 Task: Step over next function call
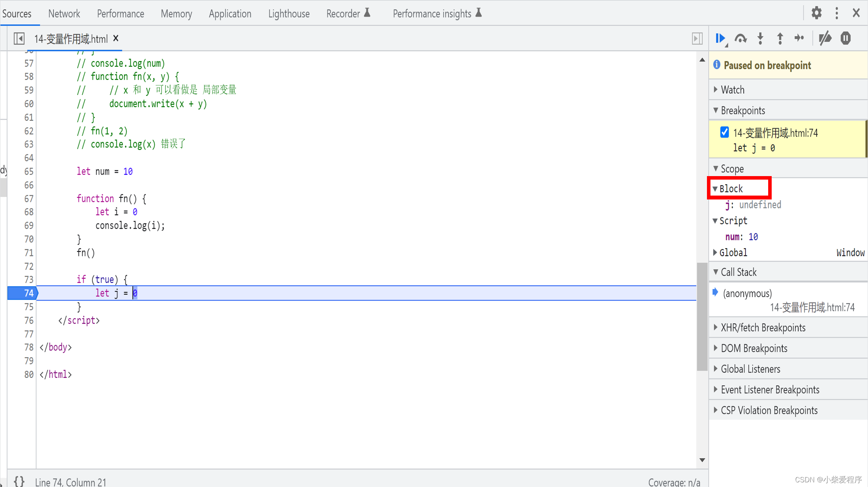(x=740, y=39)
